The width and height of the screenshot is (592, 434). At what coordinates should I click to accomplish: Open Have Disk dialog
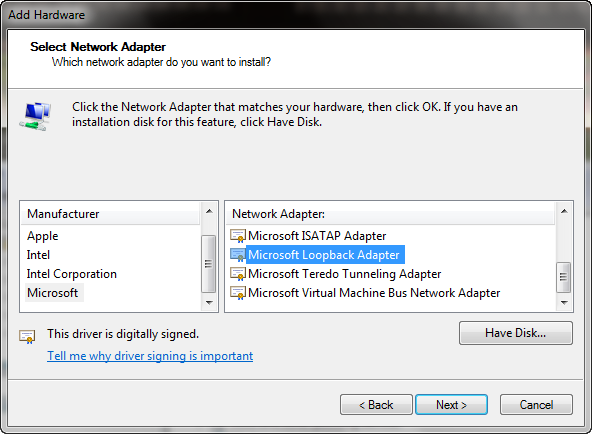pyautogui.click(x=516, y=333)
